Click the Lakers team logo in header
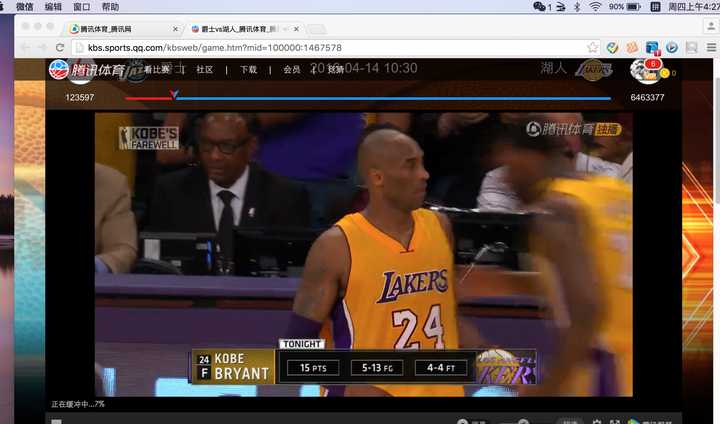720x424 pixels. (x=594, y=69)
